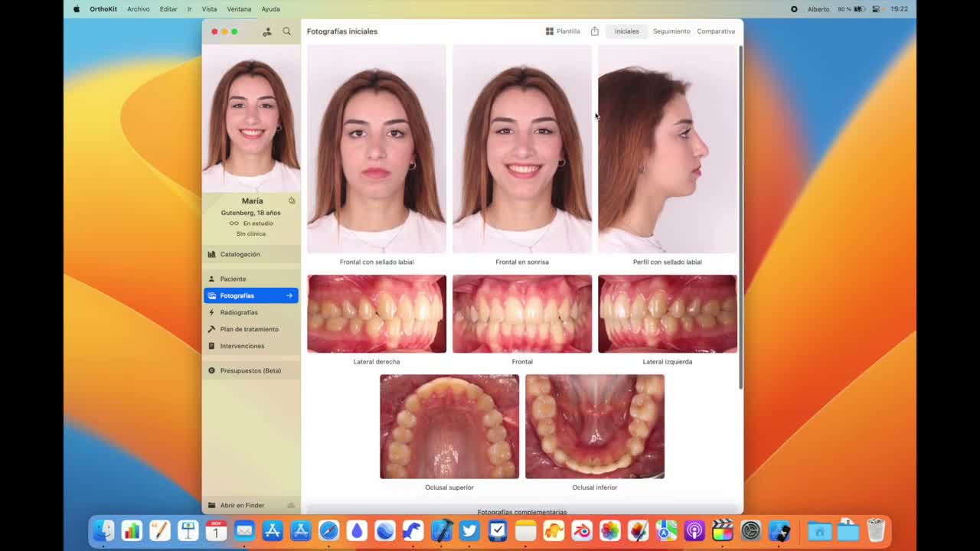This screenshot has width=980, height=551.
Task: Open the Ayuda menu
Action: tap(270, 9)
